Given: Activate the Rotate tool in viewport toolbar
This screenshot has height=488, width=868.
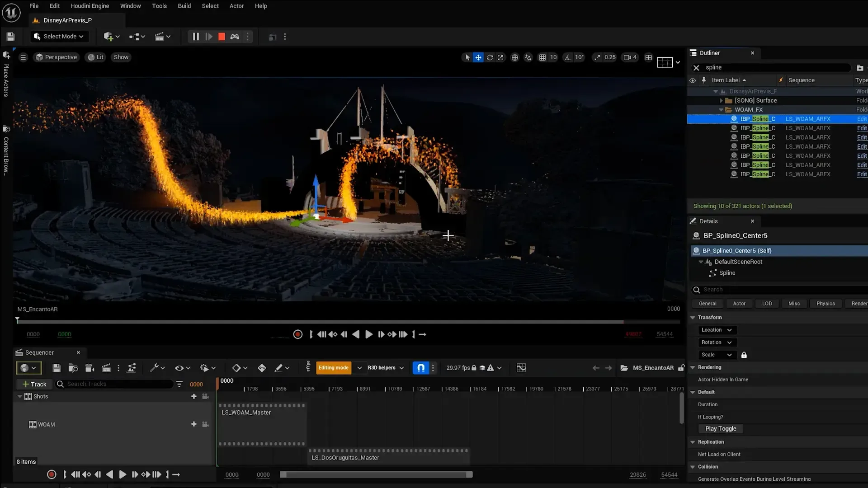Looking at the screenshot, I should (x=490, y=57).
